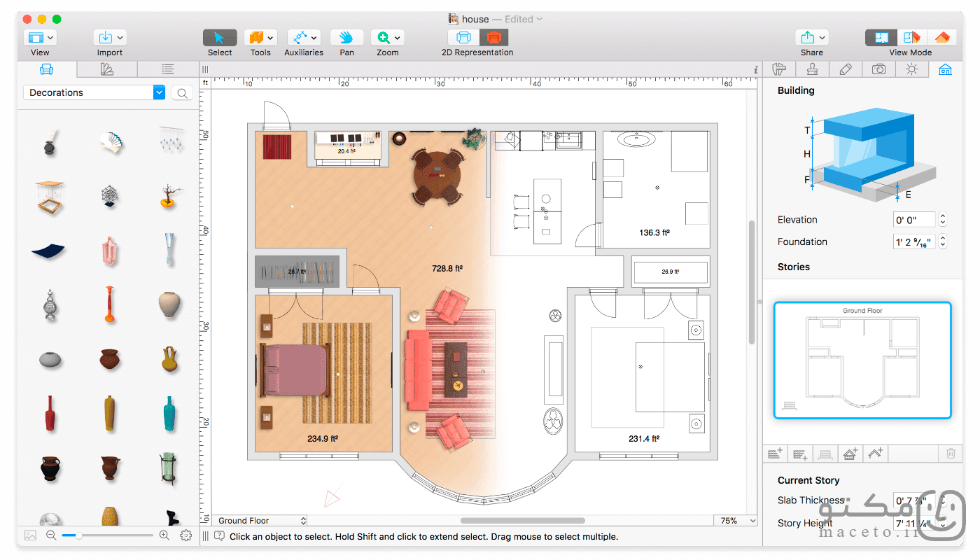980x560 pixels.
Task: Select the silver urn decoration
Action: 50,305
